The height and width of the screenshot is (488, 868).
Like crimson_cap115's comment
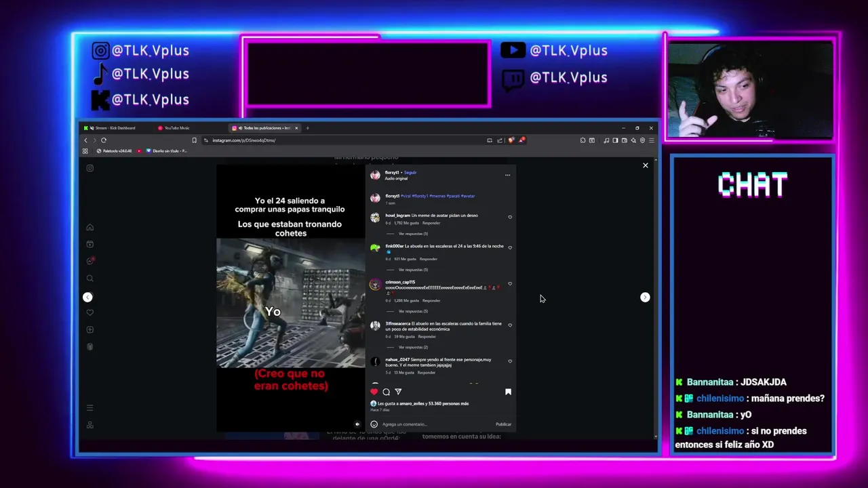[x=510, y=284]
